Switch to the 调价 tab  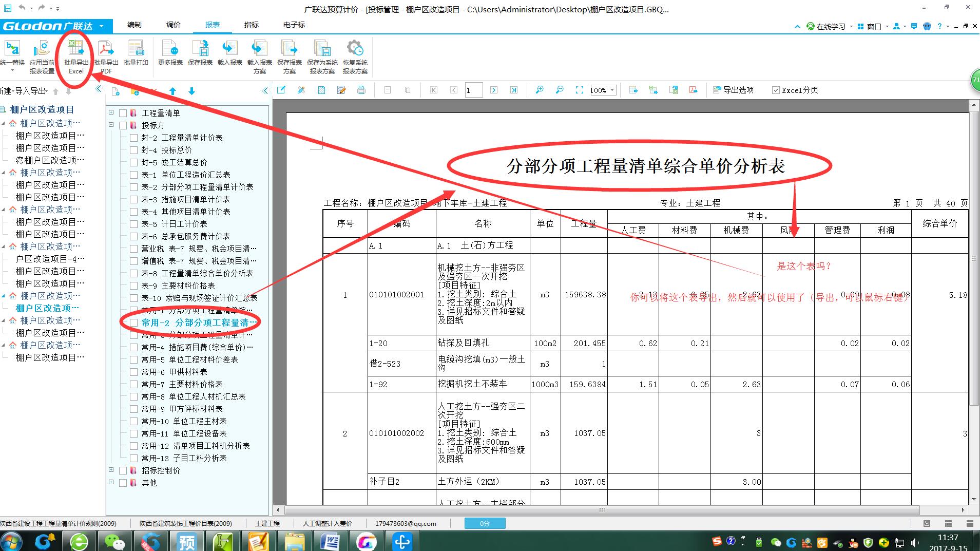174,25
